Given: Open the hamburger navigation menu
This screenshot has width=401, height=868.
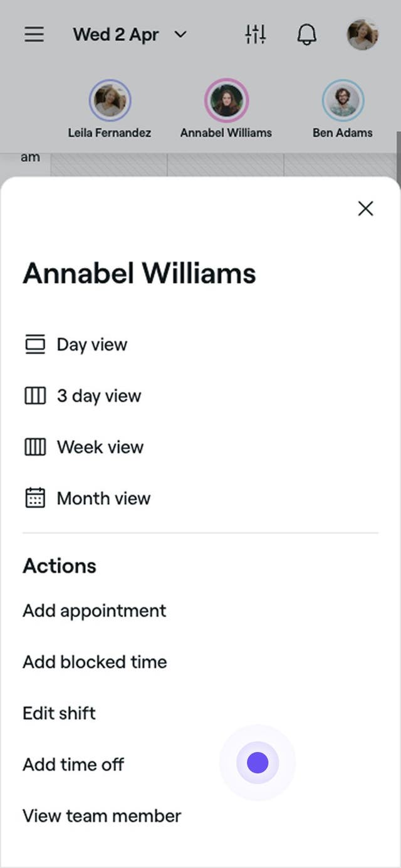Looking at the screenshot, I should (x=34, y=34).
